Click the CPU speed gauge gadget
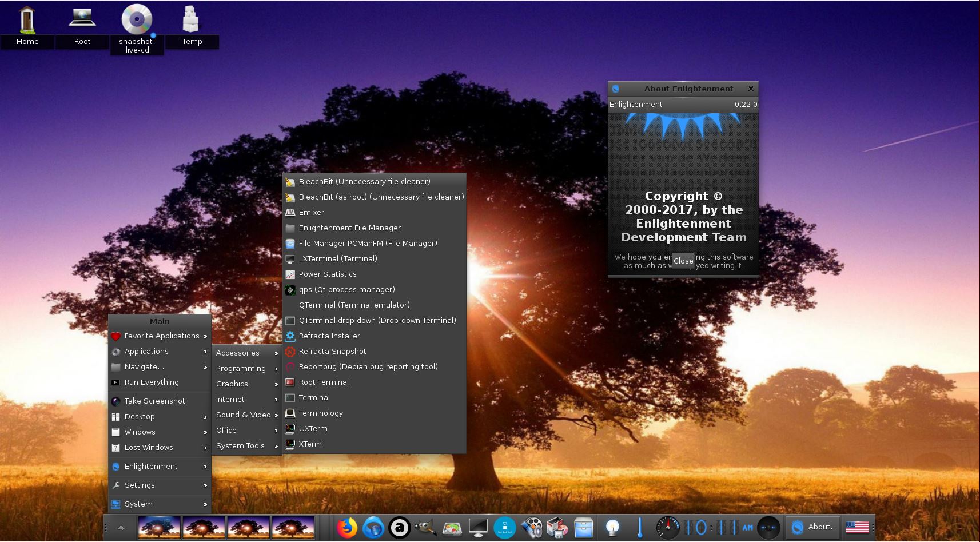Image resolution: width=980 pixels, height=542 pixels. [x=667, y=528]
